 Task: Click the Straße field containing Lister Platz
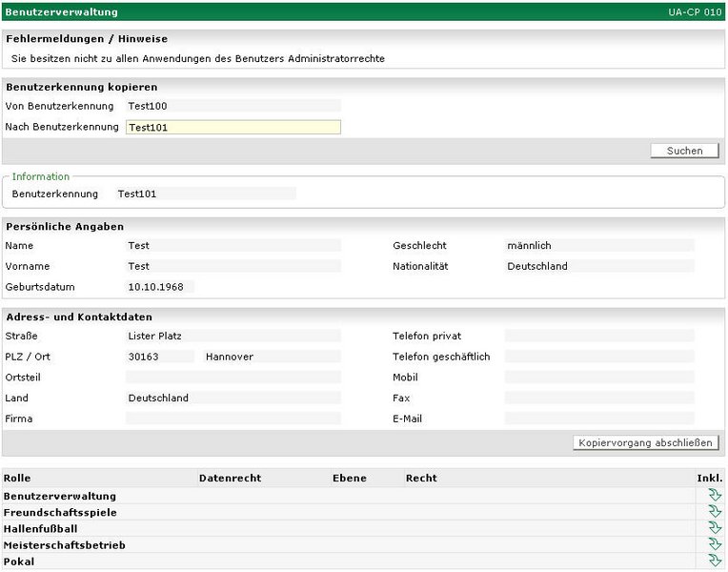tap(233, 336)
